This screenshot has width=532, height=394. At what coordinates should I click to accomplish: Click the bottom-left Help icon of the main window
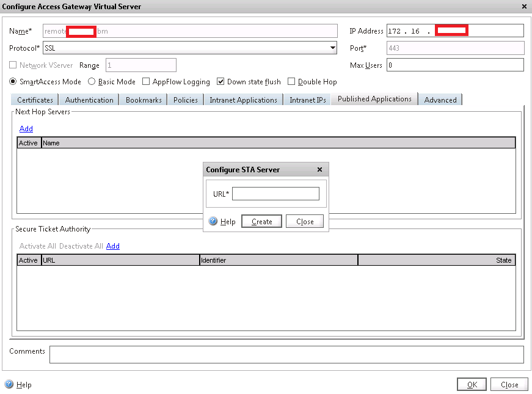click(x=9, y=384)
